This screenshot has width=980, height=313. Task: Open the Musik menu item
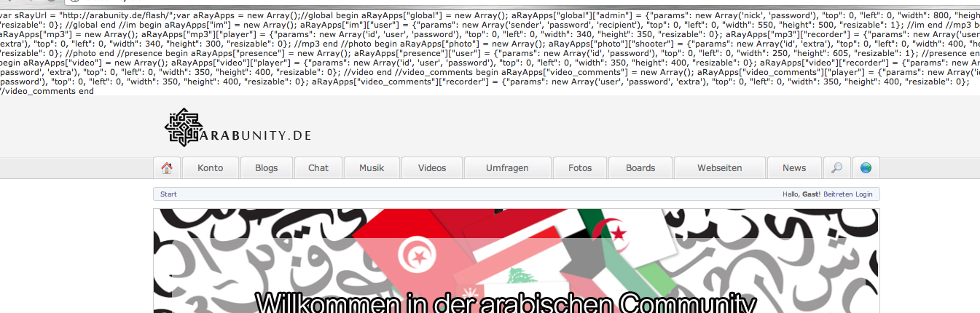pos(372,167)
